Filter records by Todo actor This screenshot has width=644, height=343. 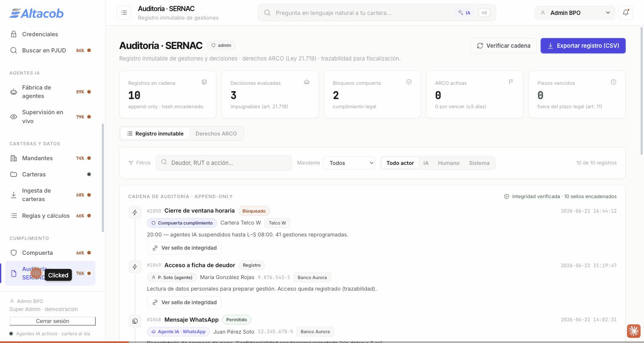(400, 163)
